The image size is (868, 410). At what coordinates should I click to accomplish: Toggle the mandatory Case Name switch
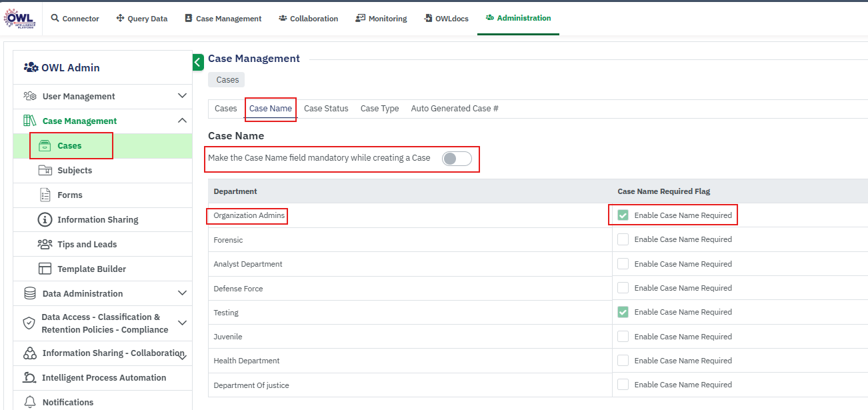click(x=457, y=158)
